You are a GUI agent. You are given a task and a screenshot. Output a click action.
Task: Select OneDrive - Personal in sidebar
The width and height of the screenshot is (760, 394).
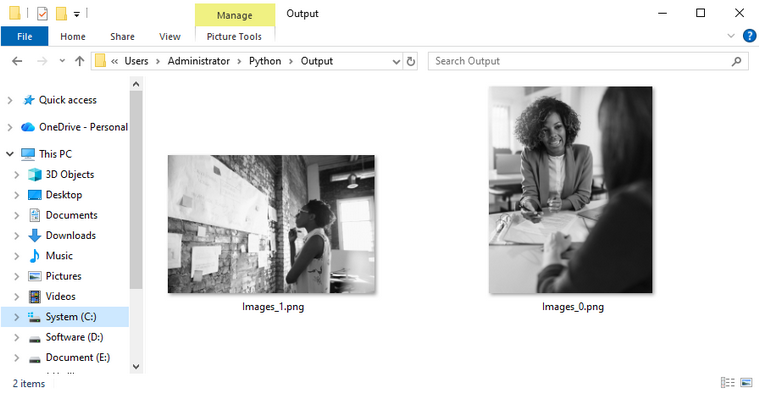[x=83, y=127]
